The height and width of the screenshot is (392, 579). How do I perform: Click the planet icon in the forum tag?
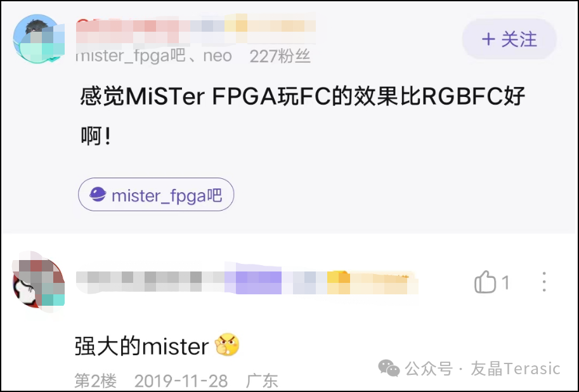point(98,194)
